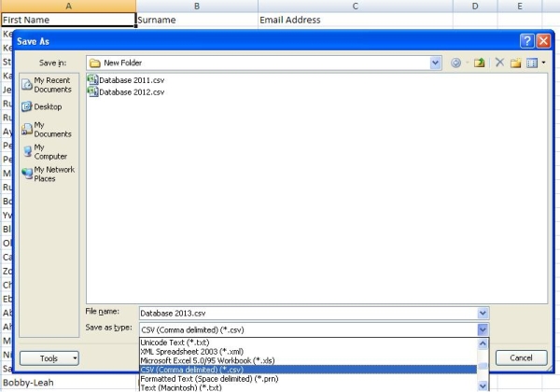Collapse the Save as type dropdown
This screenshot has width=560, height=392.
[x=482, y=329]
